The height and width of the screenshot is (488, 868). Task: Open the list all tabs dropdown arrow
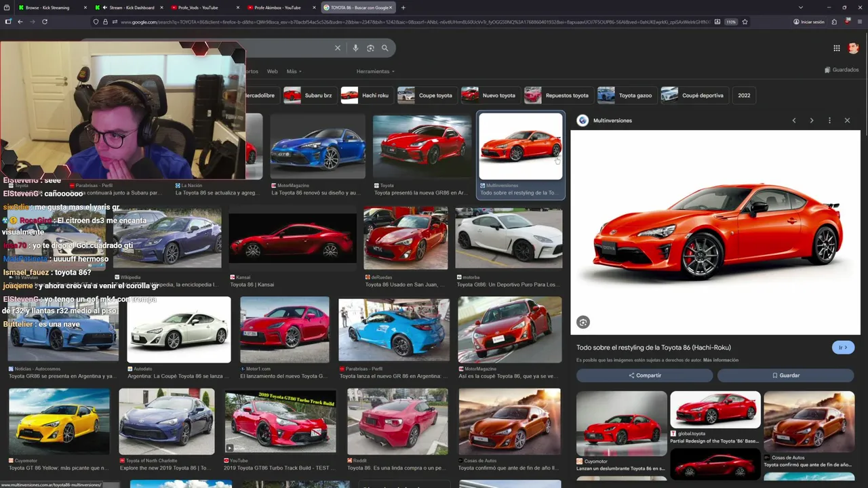[801, 7]
